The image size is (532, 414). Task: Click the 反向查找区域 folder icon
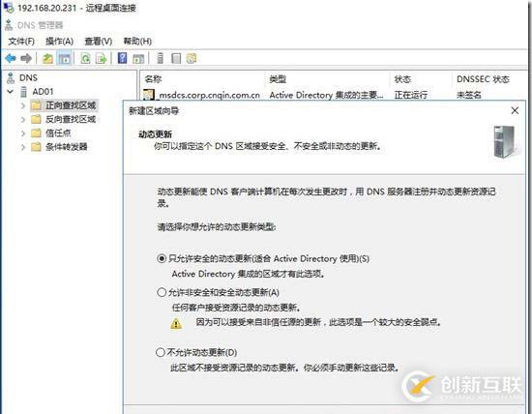[x=36, y=119]
